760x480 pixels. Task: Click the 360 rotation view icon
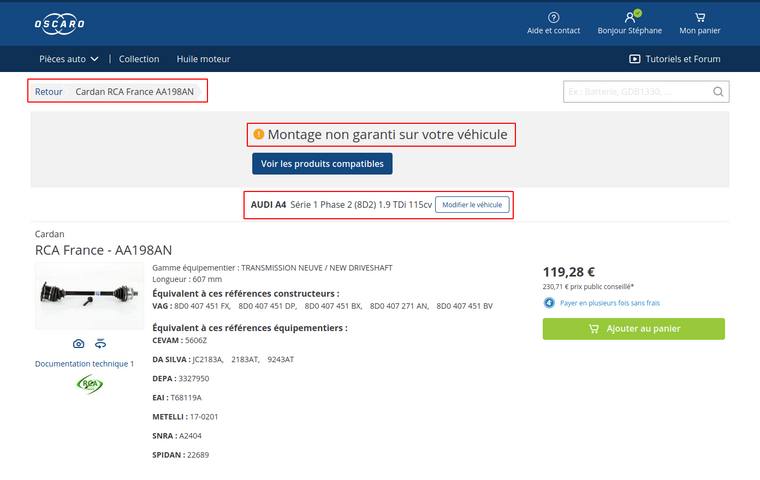100,344
